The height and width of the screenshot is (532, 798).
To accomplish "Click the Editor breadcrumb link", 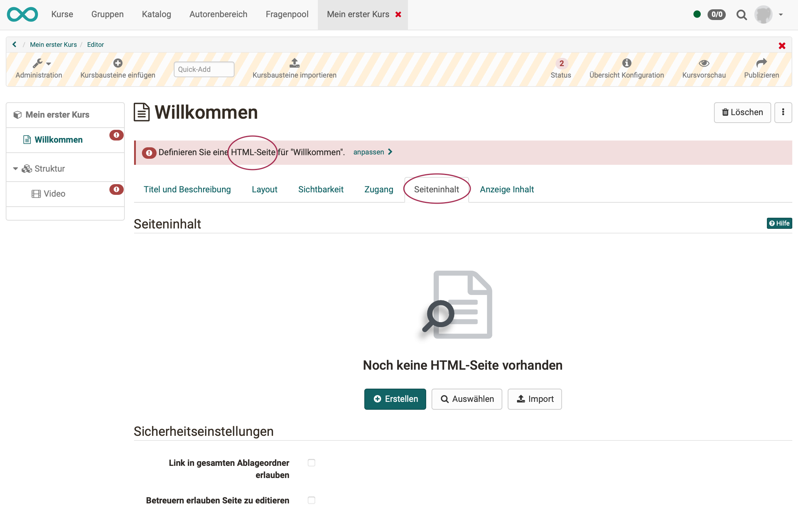I will click(95, 45).
